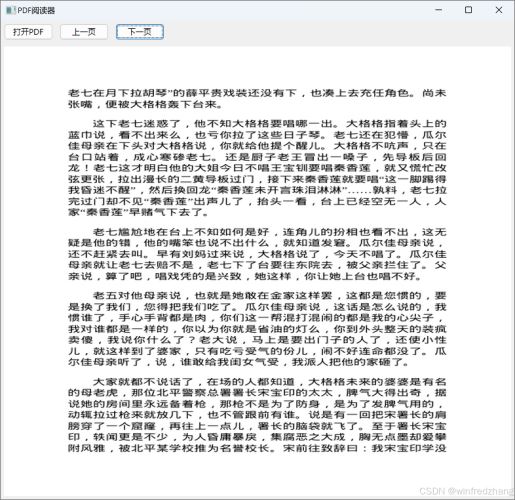
Task: Click the paragraph starting 老七尴尬地在台上
Action: coord(257,254)
